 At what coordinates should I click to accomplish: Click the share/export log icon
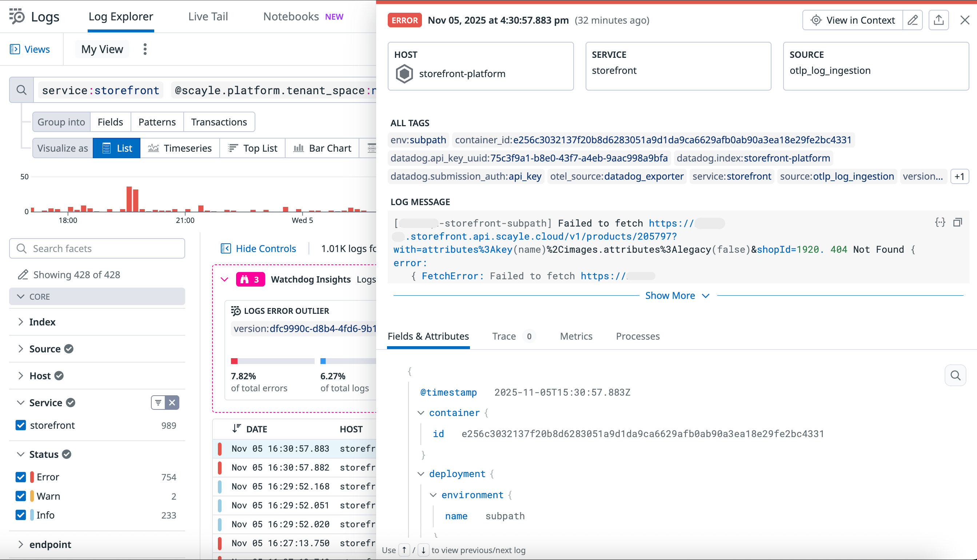coord(938,20)
